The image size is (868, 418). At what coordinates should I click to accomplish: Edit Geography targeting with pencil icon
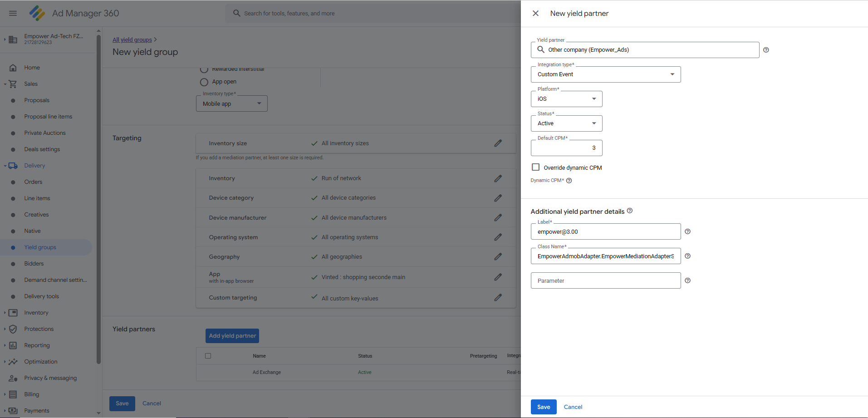[x=498, y=257]
